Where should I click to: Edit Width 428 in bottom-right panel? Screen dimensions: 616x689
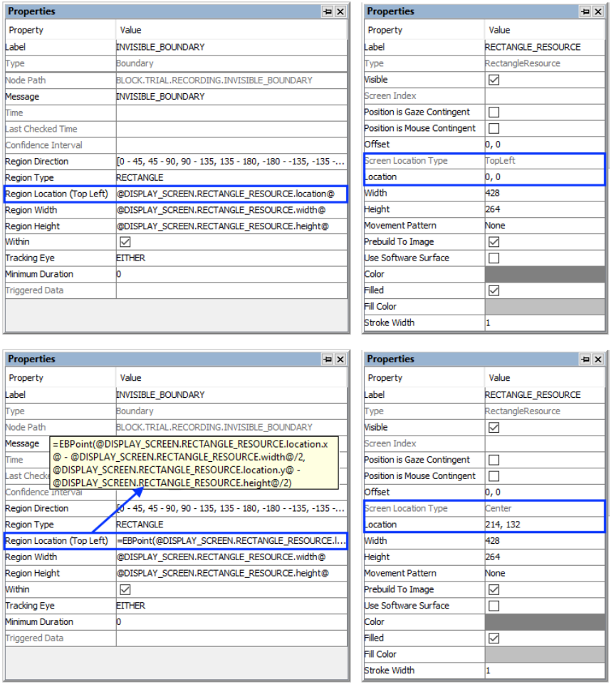[545, 540]
